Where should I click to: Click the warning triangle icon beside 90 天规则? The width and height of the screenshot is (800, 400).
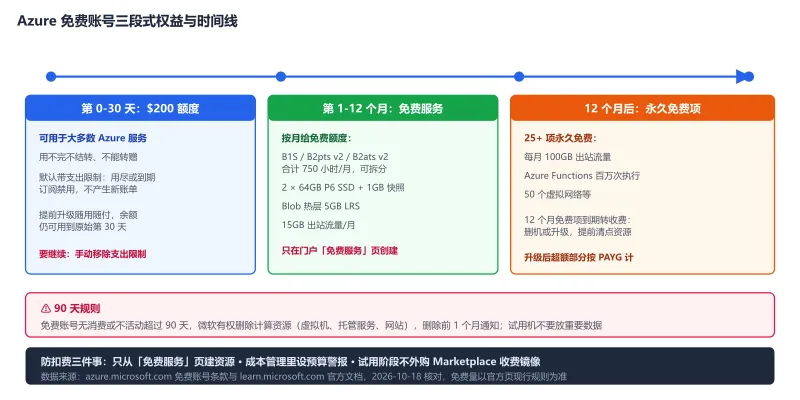point(45,308)
